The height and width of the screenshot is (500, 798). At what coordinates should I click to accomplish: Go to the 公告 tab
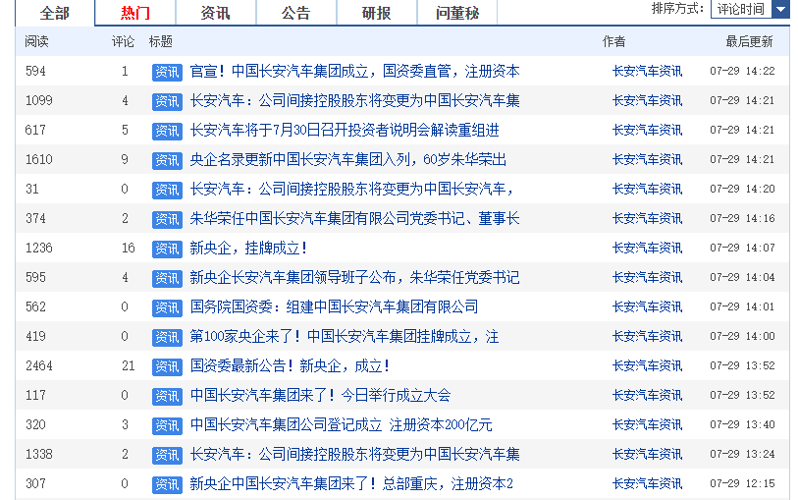(296, 13)
